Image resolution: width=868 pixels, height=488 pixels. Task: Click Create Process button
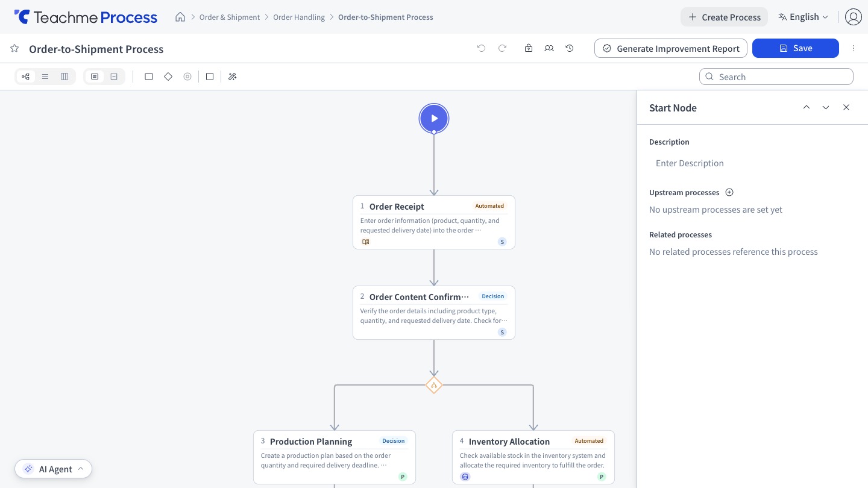(x=725, y=17)
